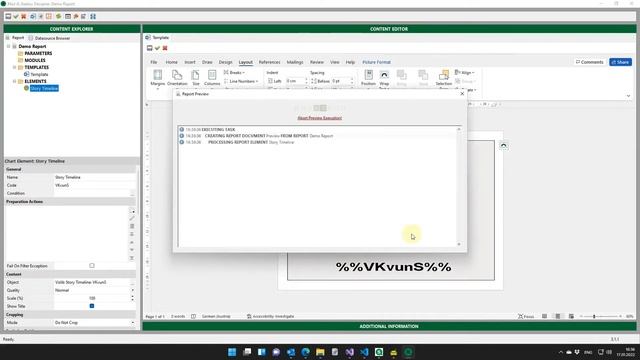Switch to the Picture Format ribbon tab
The image size is (640, 360).
click(376, 62)
